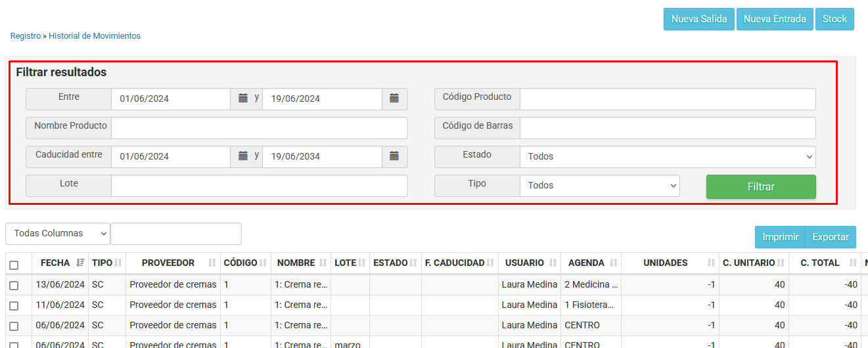Focus the Caducidad end date field 19/06/2034
This screenshot has height=348, width=868.
coord(322,156)
